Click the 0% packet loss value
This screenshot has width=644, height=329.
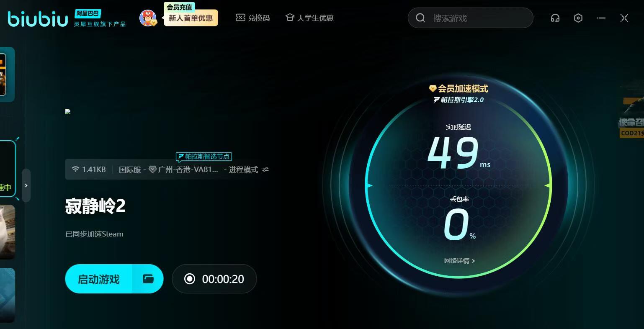459,224
